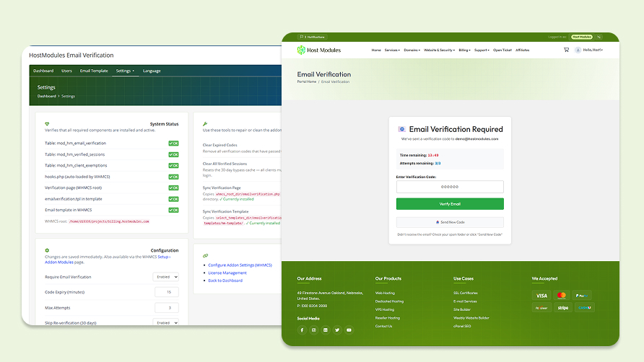644x362 pixels.
Task: Open the LinkedIn social media icon
Action: (326, 330)
